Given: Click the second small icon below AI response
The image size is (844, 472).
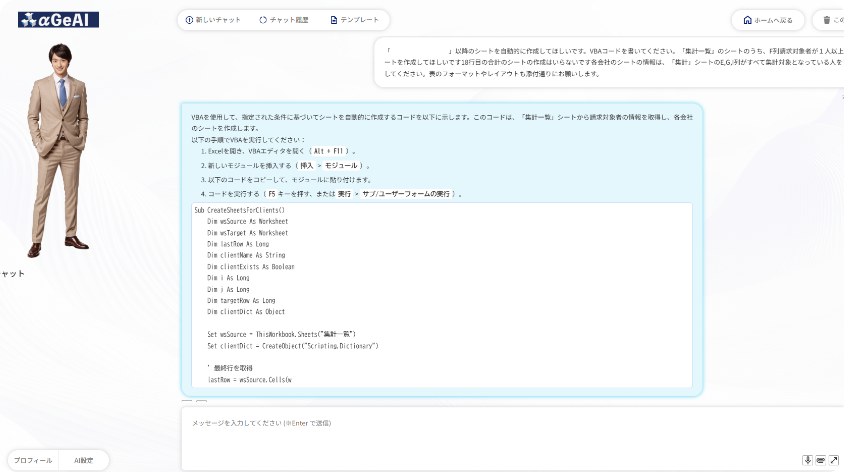Looking at the screenshot, I should (x=201, y=402).
